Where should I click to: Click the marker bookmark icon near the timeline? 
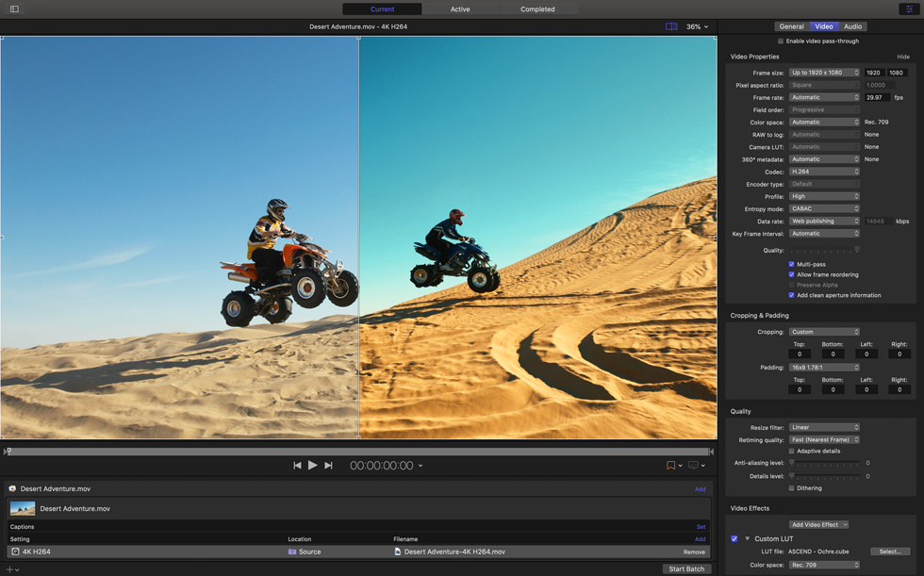click(669, 465)
